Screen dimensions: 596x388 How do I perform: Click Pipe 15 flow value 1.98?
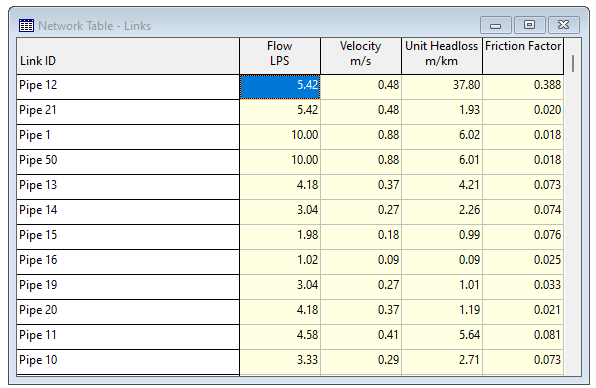point(280,237)
